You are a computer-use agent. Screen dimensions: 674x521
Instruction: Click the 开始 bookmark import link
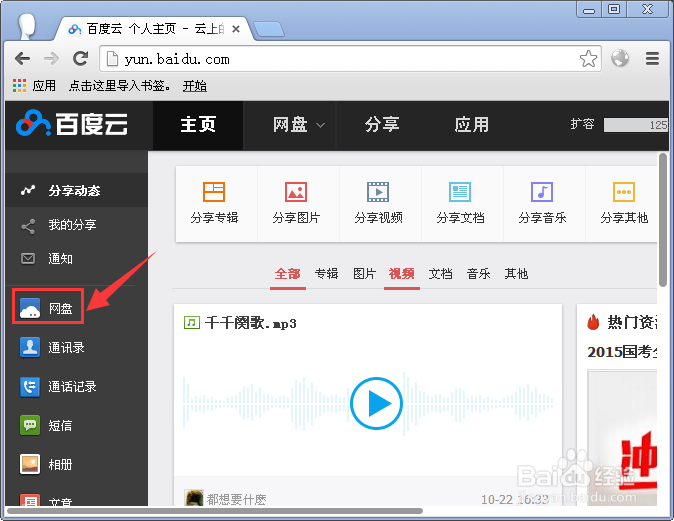(194, 86)
